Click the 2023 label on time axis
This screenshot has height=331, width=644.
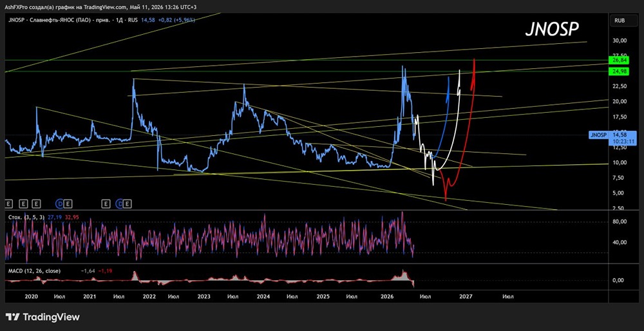click(x=204, y=296)
